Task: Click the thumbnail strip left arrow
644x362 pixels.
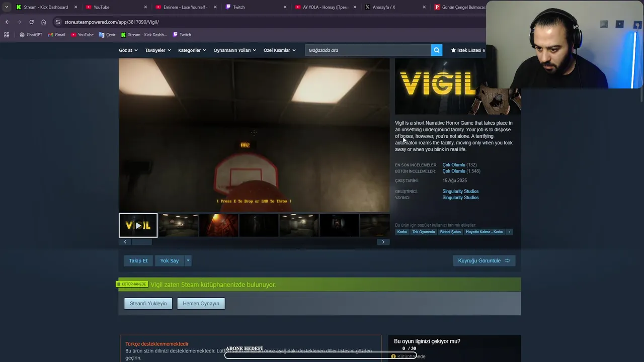Action: click(125, 242)
